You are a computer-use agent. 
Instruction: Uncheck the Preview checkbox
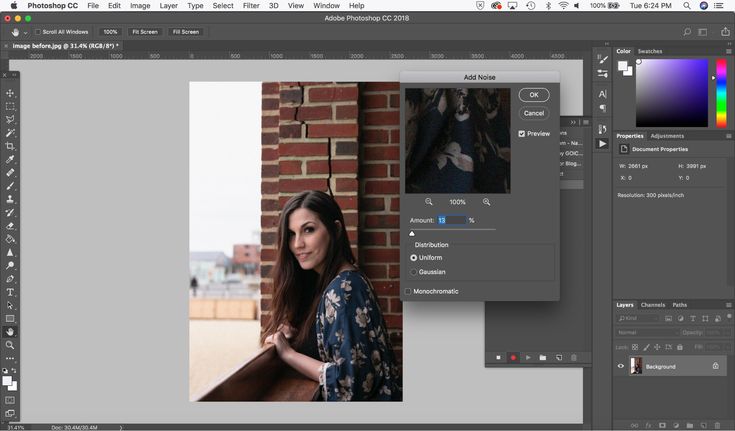[522, 133]
